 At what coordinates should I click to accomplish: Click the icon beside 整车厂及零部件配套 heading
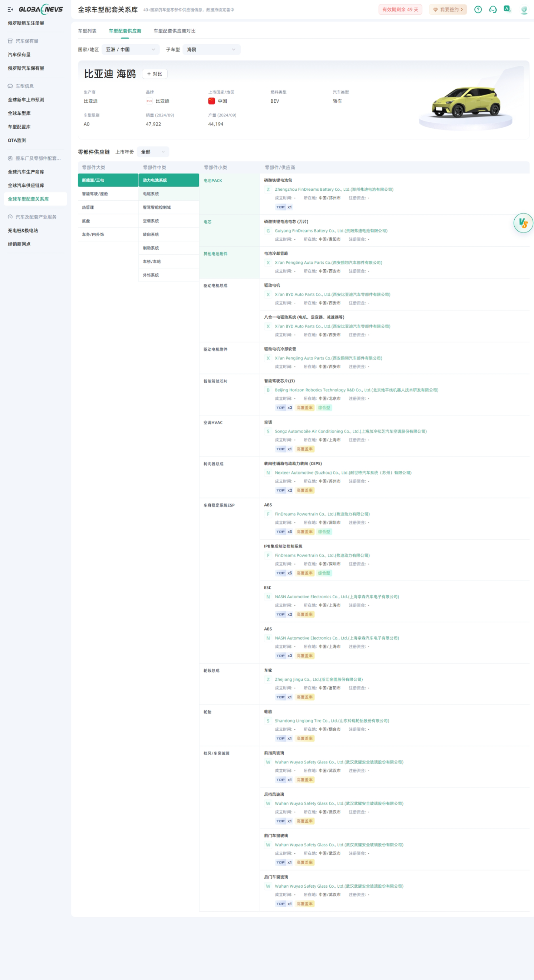point(10,159)
